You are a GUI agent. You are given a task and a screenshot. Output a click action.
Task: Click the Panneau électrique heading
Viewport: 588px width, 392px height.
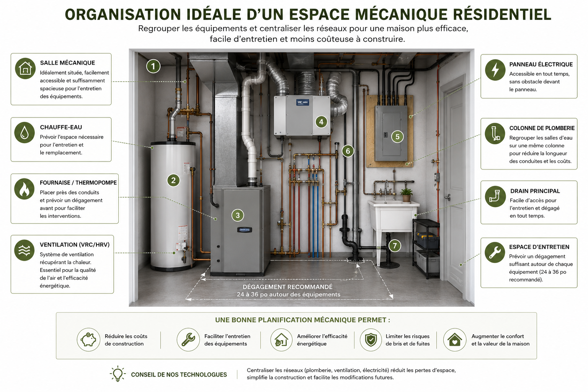pos(541,65)
